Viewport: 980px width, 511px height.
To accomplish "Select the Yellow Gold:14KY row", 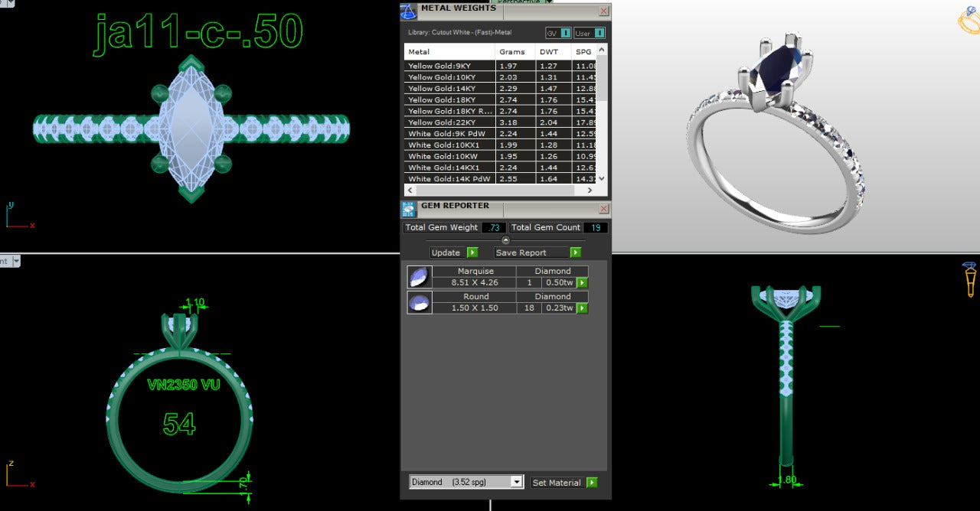I will pyautogui.click(x=500, y=89).
